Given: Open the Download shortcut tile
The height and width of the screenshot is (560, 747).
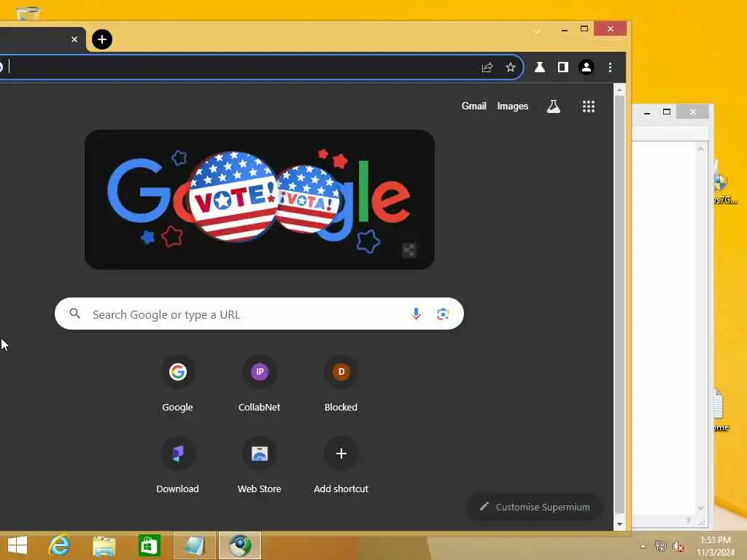Looking at the screenshot, I should point(177,467).
